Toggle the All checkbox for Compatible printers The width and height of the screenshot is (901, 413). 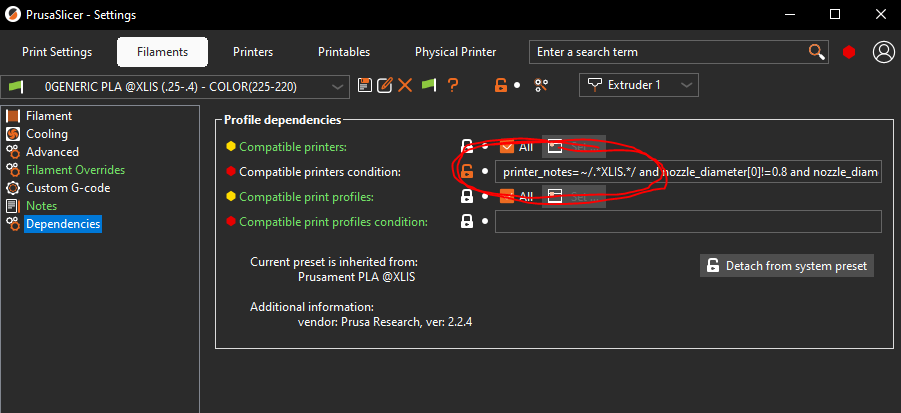507,146
